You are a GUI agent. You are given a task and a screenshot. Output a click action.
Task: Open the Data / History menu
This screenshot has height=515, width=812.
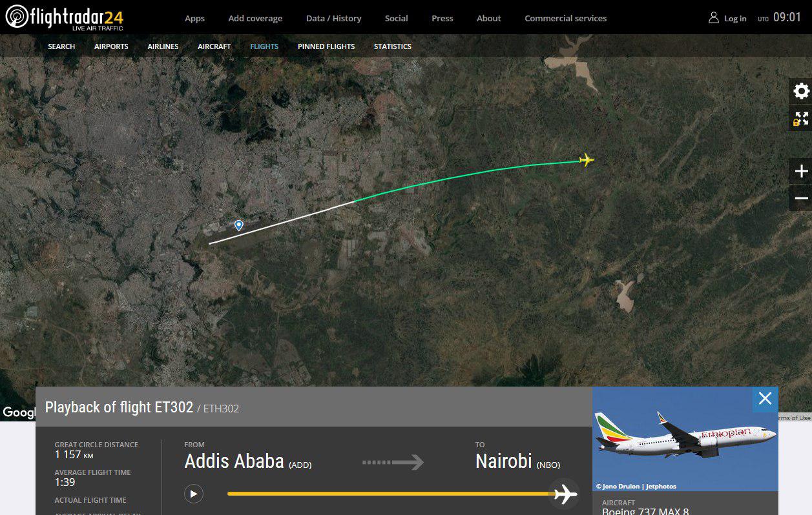(x=333, y=18)
